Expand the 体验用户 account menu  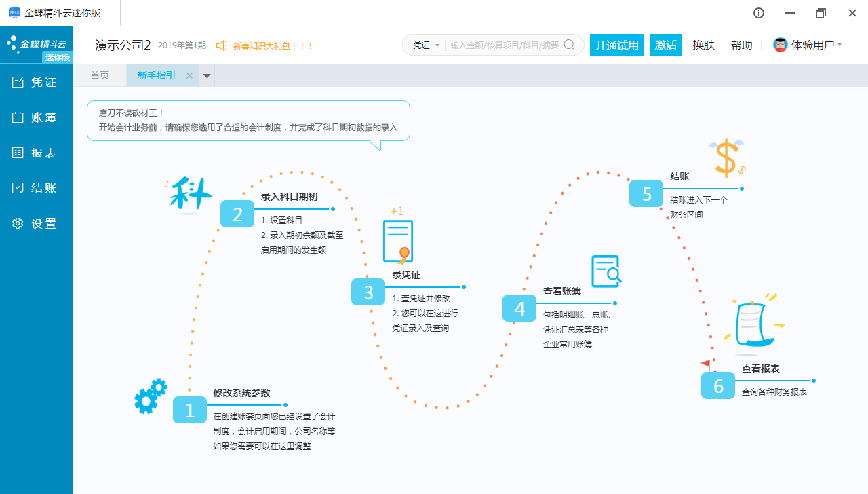click(807, 45)
